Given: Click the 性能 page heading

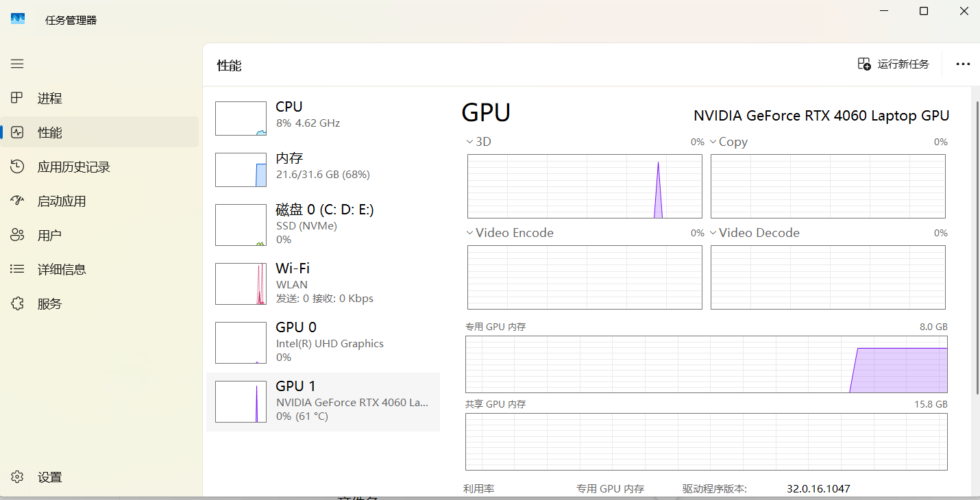Looking at the screenshot, I should pyautogui.click(x=229, y=66).
